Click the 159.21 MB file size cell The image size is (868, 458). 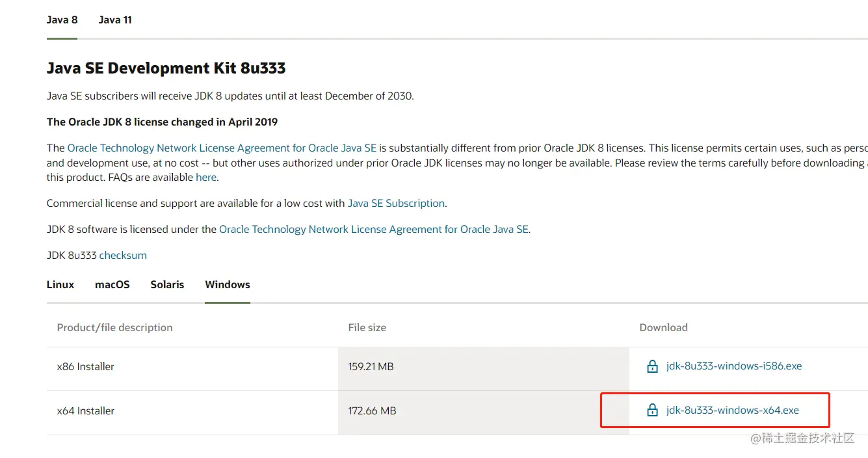[x=371, y=367]
